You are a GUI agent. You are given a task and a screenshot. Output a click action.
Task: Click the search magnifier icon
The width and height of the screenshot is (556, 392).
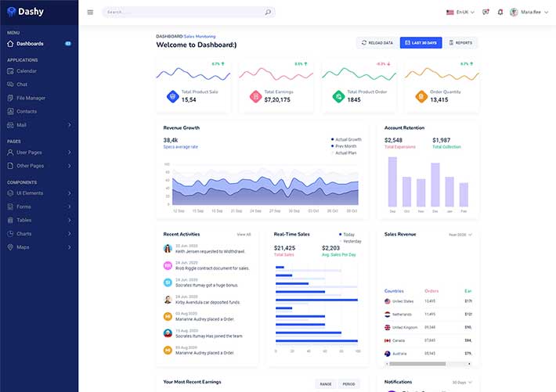click(x=268, y=13)
